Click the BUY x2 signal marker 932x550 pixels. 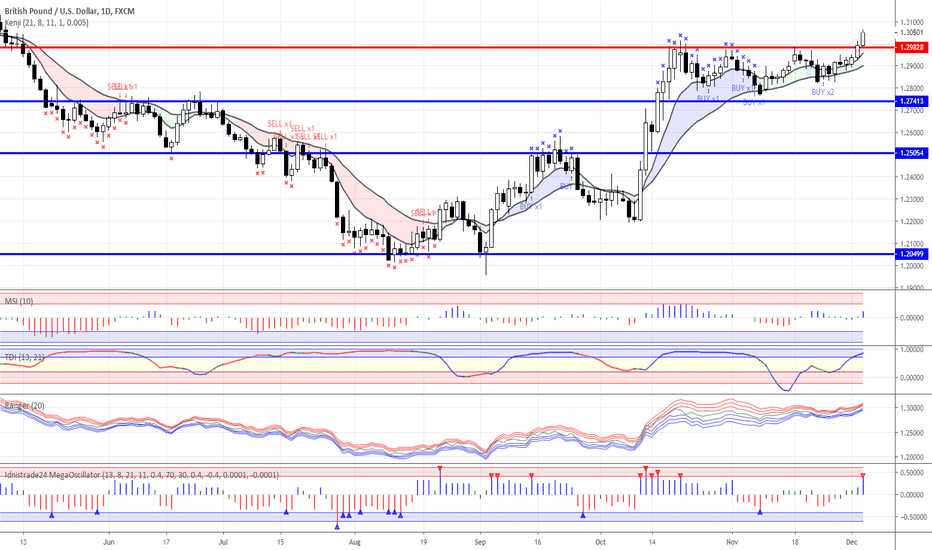tap(823, 92)
